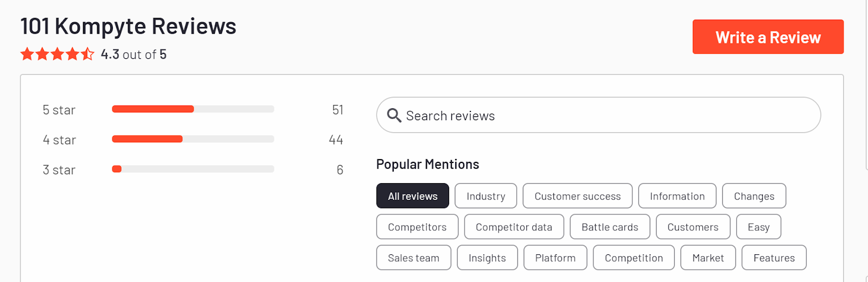The image size is (868, 282).
Task: Toggle the Industry mention filter
Action: (x=486, y=196)
